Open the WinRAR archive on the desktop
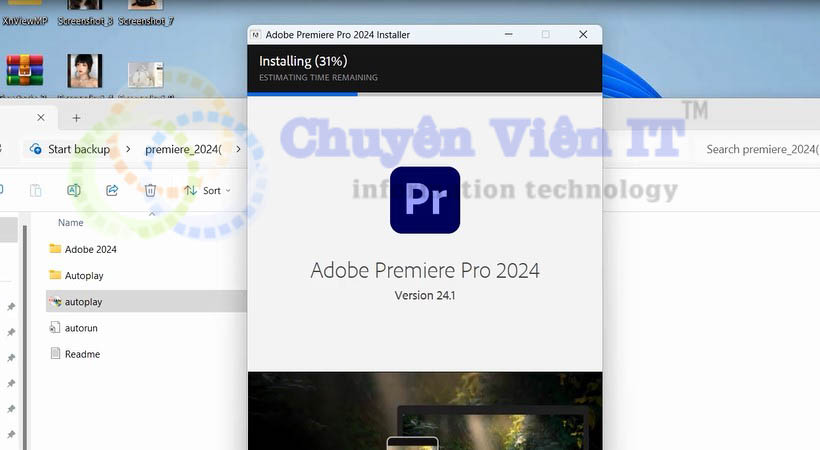Viewport: 820px width, 450px height. pos(24,71)
